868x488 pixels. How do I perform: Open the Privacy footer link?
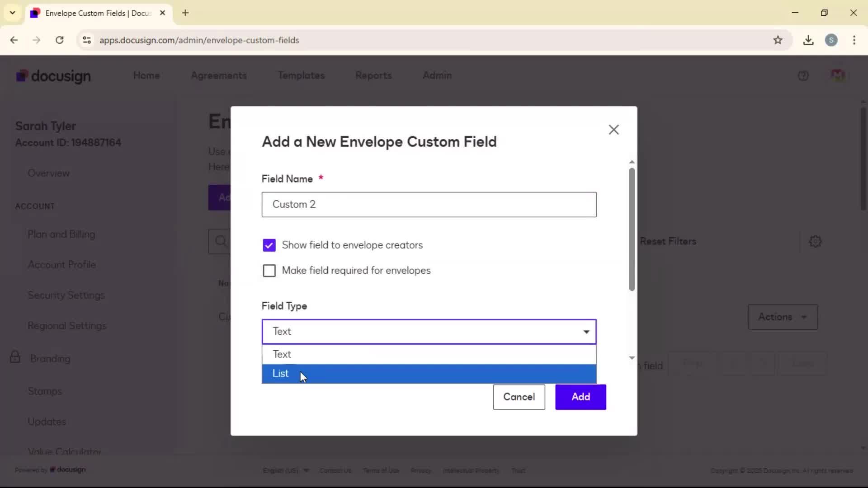(421, 470)
